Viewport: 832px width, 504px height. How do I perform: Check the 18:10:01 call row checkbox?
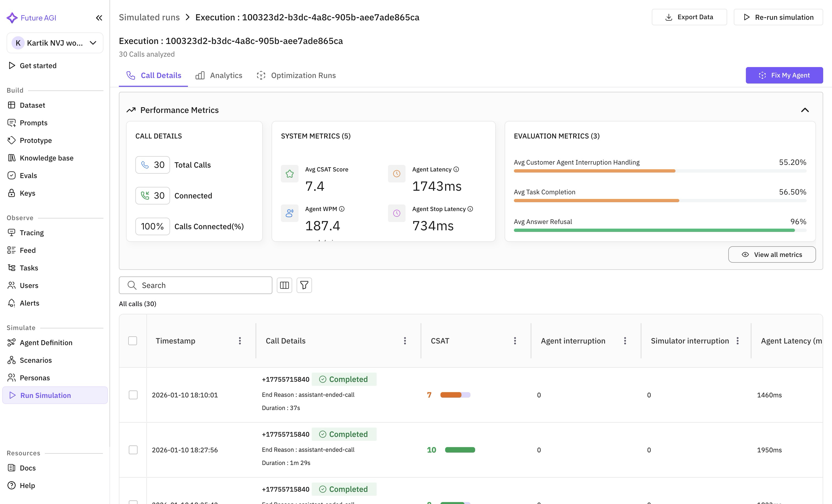tap(133, 395)
